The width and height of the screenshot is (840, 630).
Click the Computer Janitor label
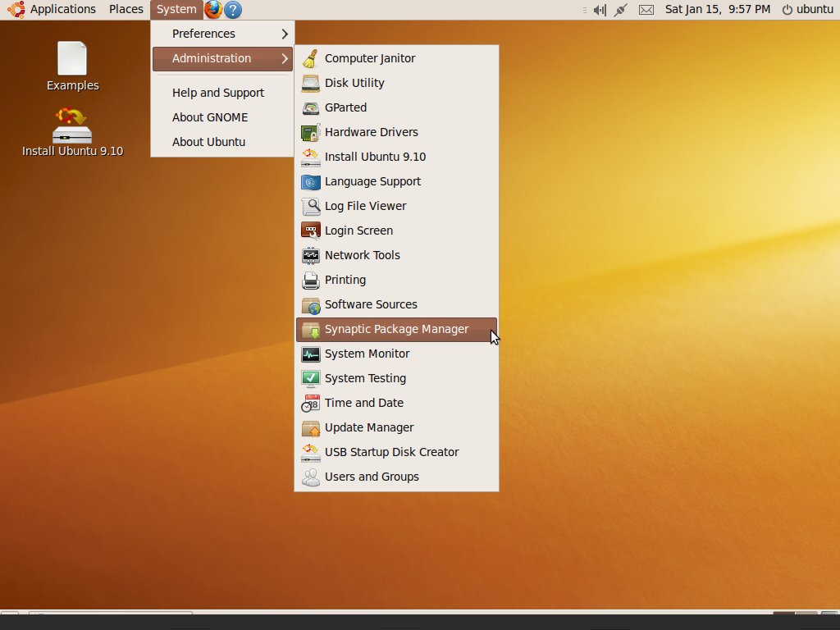pyautogui.click(x=370, y=58)
